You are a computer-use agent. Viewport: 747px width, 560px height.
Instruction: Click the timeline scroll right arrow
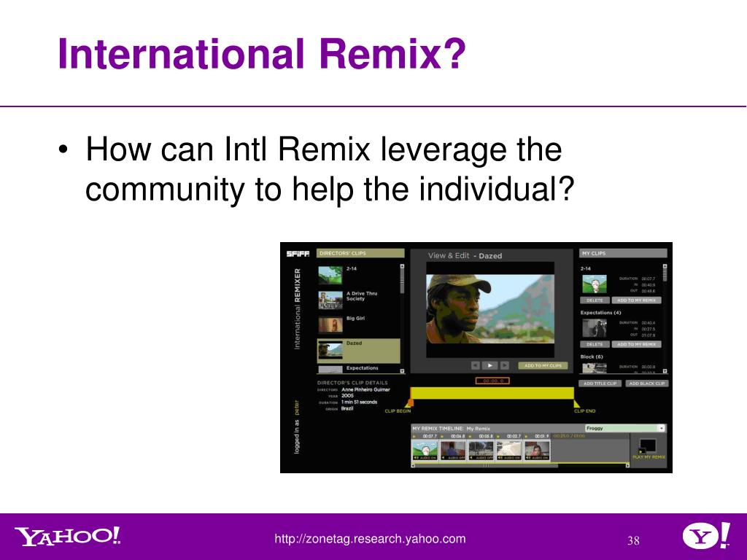point(627,465)
